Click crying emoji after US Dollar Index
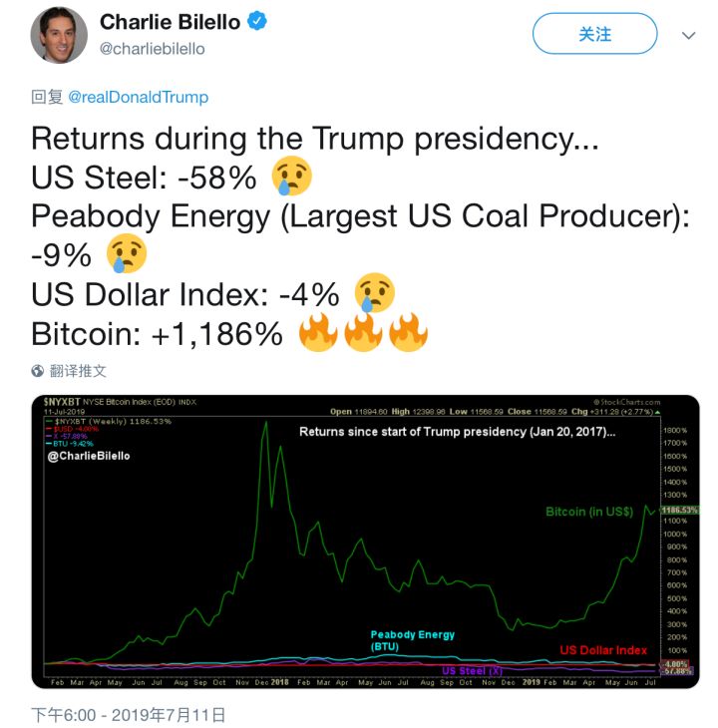Screen dimensions: 718x728 point(375,292)
